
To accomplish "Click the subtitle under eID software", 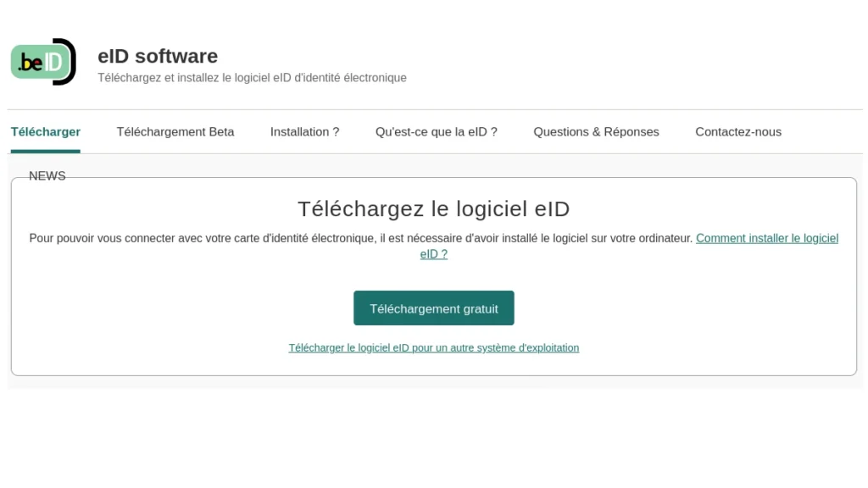I will [x=252, y=78].
